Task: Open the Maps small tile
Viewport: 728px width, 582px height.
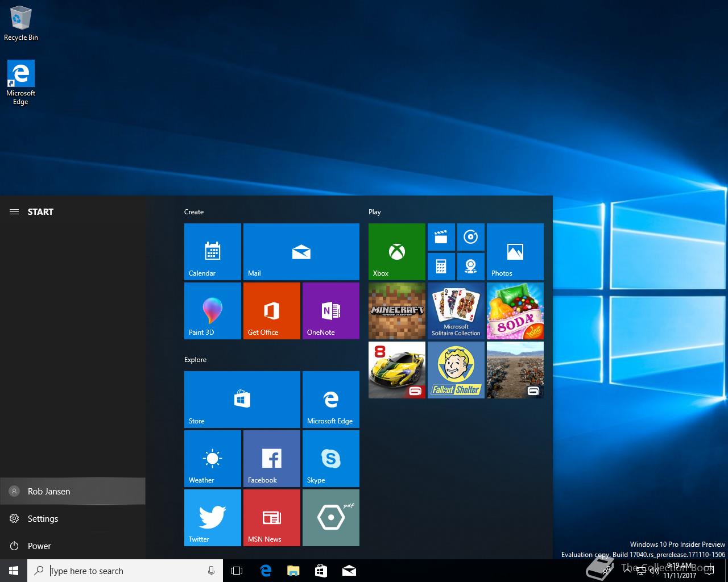Action: click(x=471, y=267)
